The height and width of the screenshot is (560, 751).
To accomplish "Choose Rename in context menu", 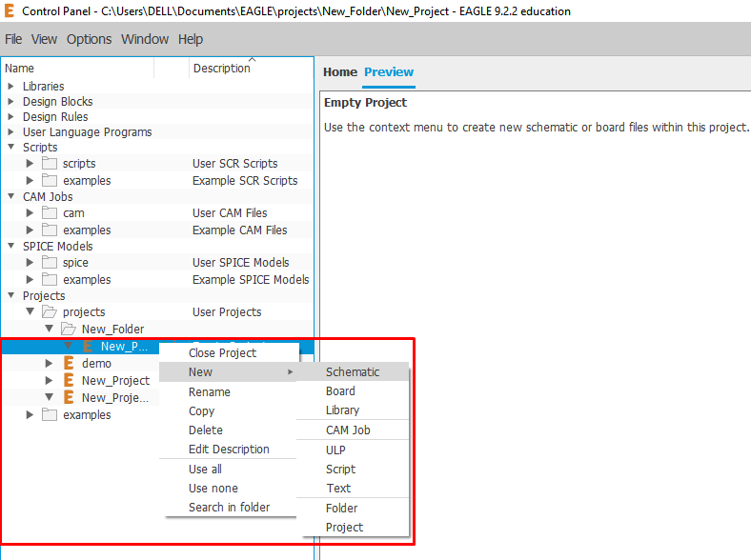I will (x=228, y=392).
